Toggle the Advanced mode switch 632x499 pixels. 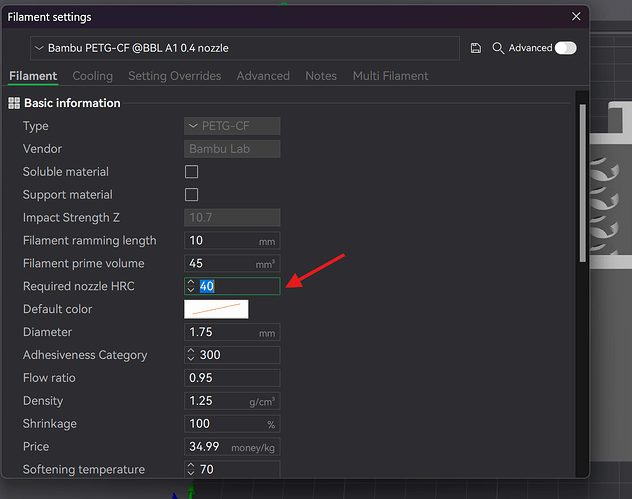pos(565,48)
